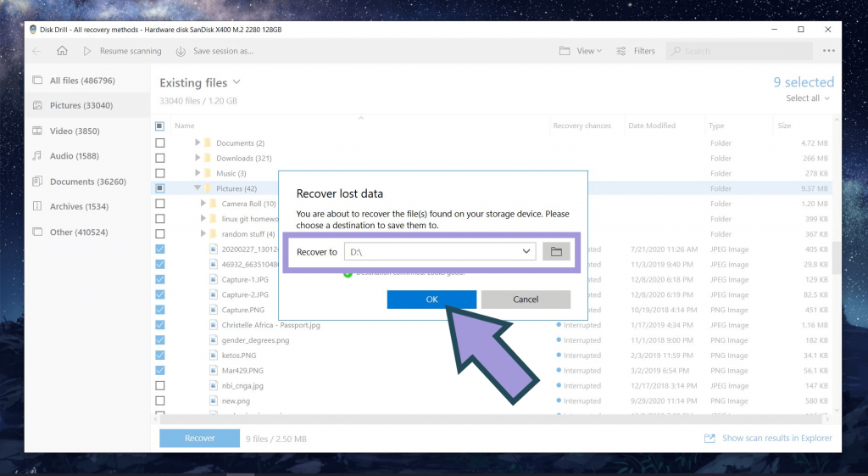Screen dimensions: 868x476
Task: Open the View dropdown menu
Action: tap(588, 51)
